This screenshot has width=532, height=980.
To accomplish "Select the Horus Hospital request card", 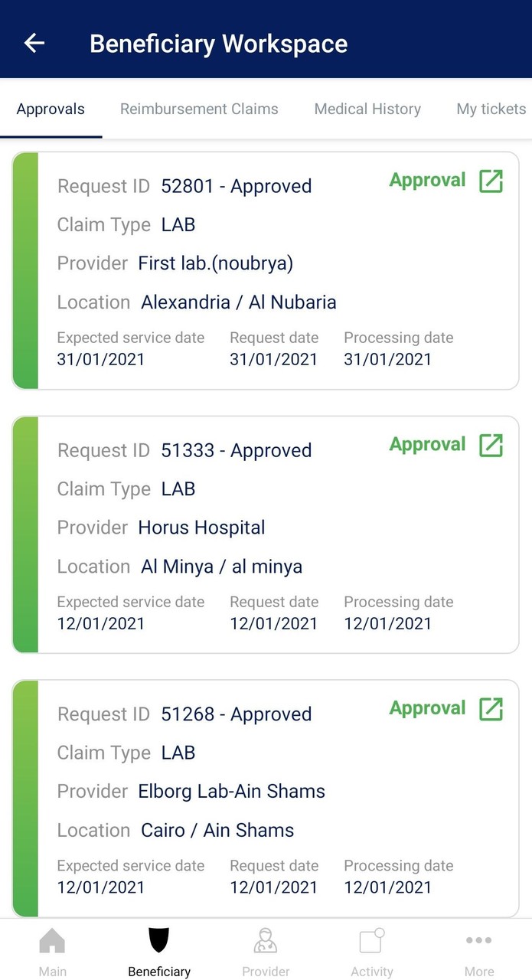I will click(266, 534).
